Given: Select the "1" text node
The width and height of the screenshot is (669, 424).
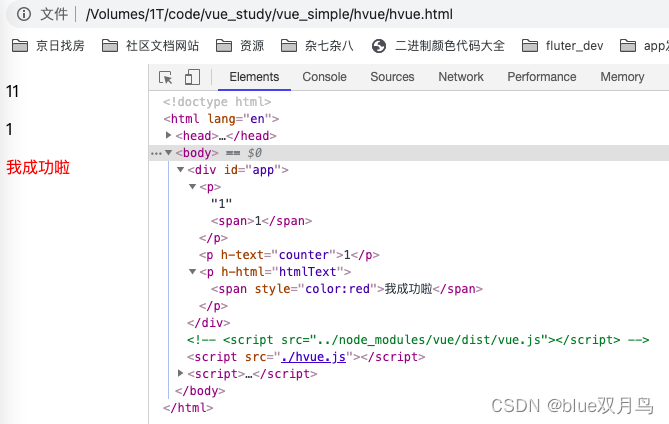Looking at the screenshot, I should pos(221,203).
